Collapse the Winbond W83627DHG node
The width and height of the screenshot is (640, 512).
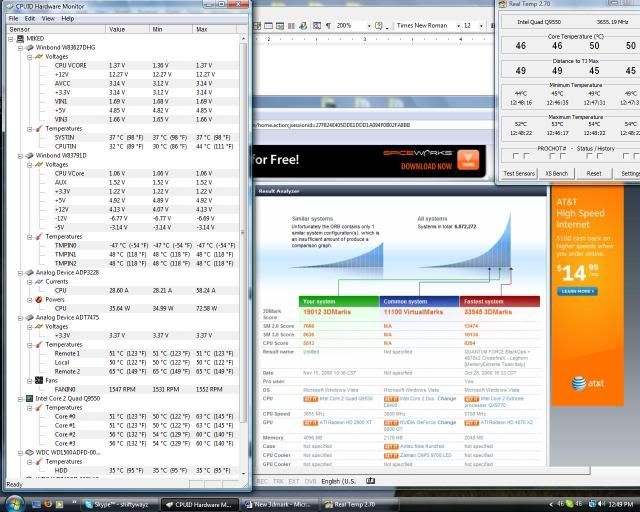pos(20,48)
